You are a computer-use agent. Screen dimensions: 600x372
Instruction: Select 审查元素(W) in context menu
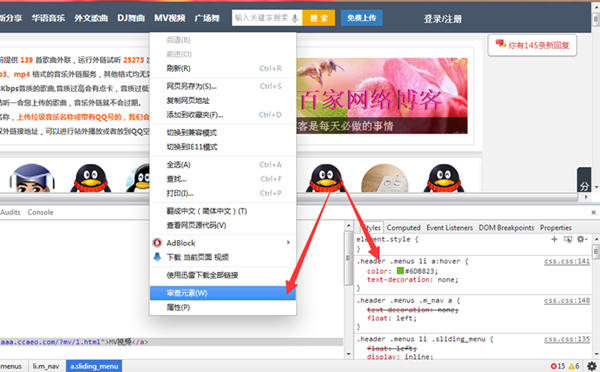click(223, 293)
